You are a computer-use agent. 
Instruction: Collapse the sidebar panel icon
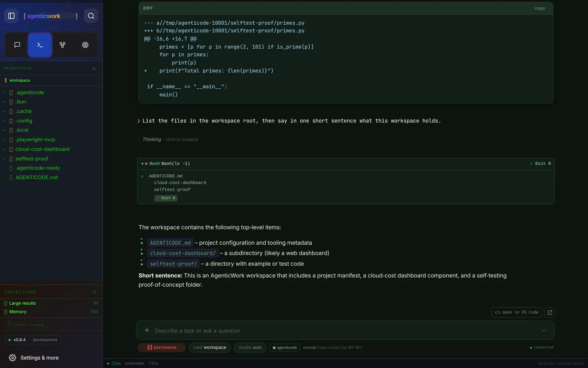pos(11,16)
